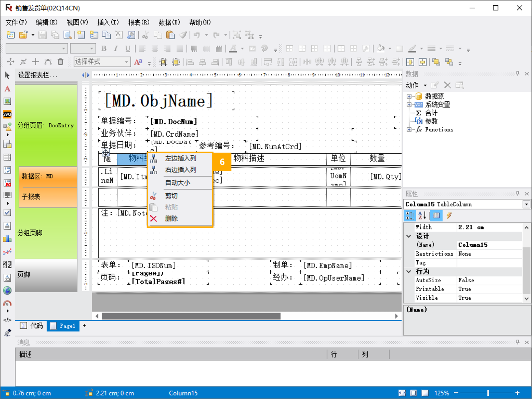Click the Aa style editor icon
The image size is (532, 399).
coord(138,62)
